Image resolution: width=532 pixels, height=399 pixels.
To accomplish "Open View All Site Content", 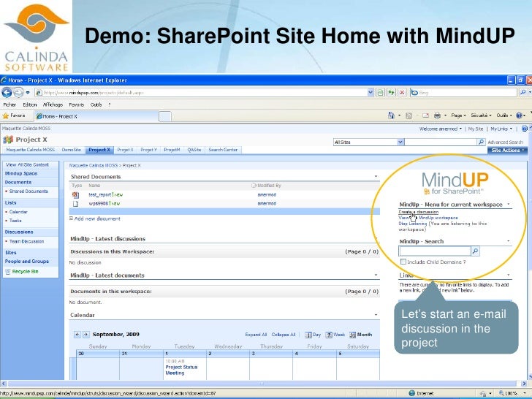I will [27, 165].
